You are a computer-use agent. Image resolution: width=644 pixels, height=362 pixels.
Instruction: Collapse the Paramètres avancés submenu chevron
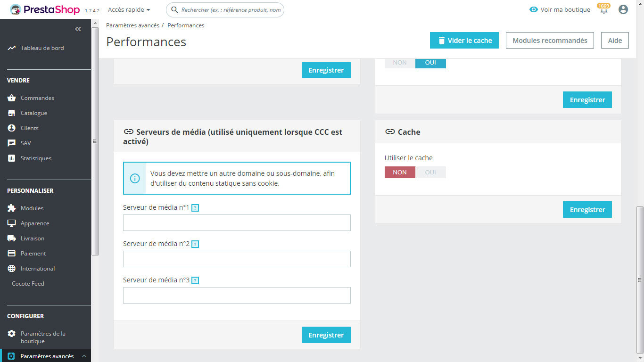pos(84,356)
